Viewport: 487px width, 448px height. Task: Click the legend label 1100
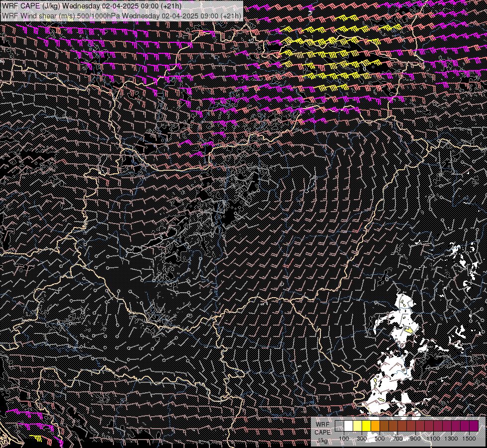(x=433, y=439)
